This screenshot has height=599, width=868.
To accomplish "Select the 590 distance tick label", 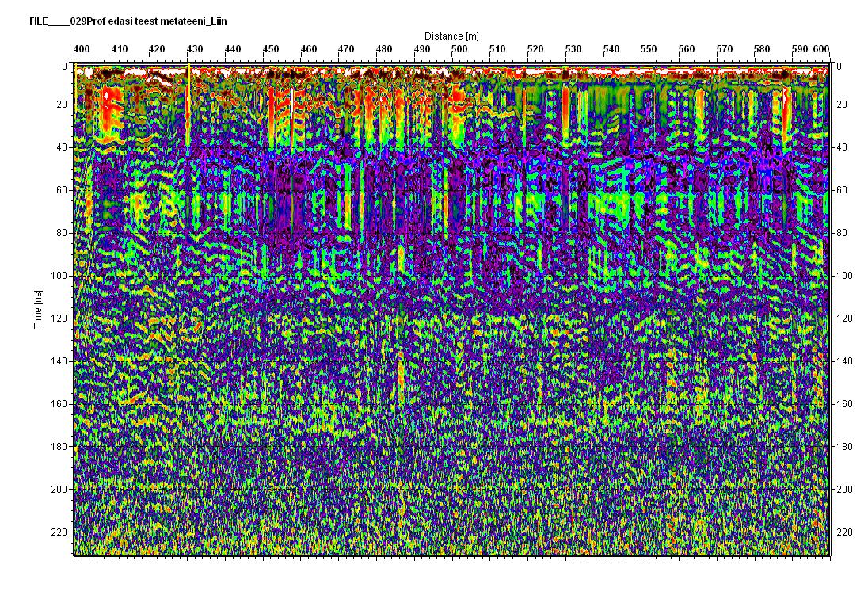I will click(x=800, y=48).
